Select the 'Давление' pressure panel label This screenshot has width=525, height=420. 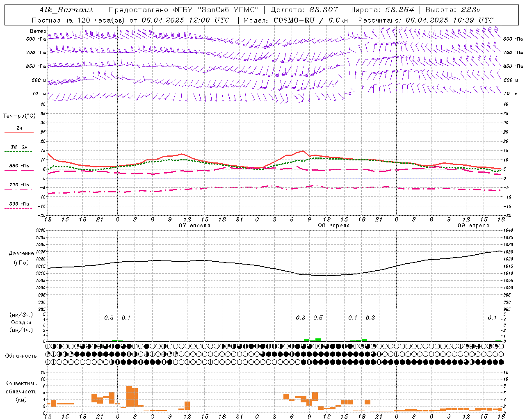[21, 253]
